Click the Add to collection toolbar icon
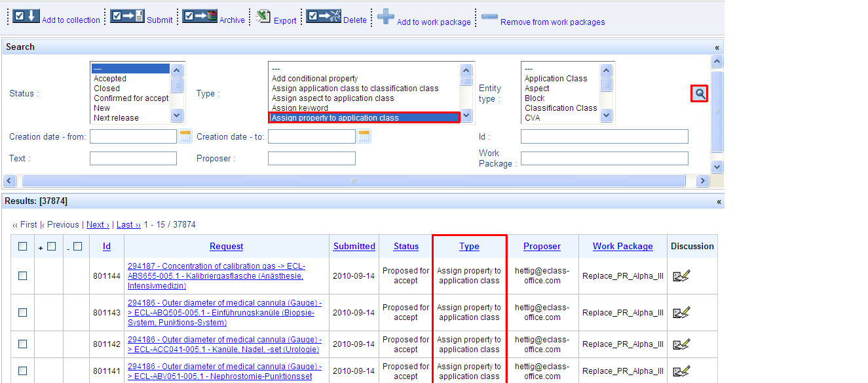Viewport: 868px width, 383px height. pos(26,16)
